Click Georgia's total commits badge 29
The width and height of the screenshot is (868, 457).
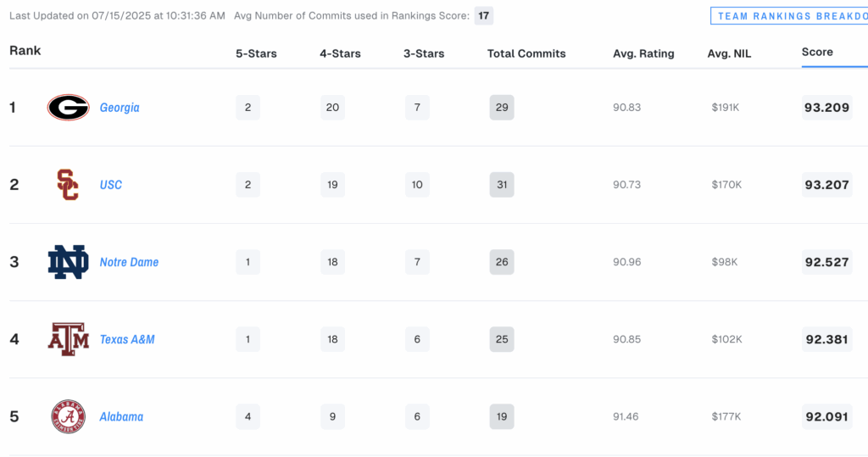[502, 108]
